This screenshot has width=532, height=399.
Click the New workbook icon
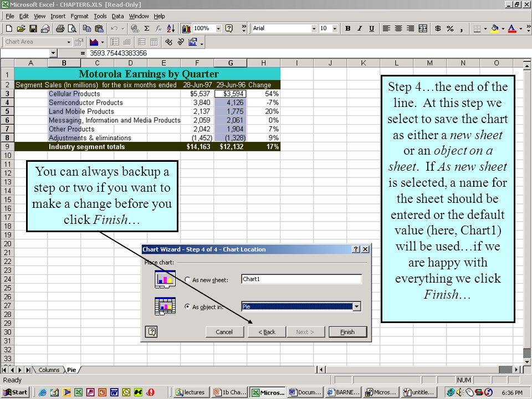click(9, 28)
